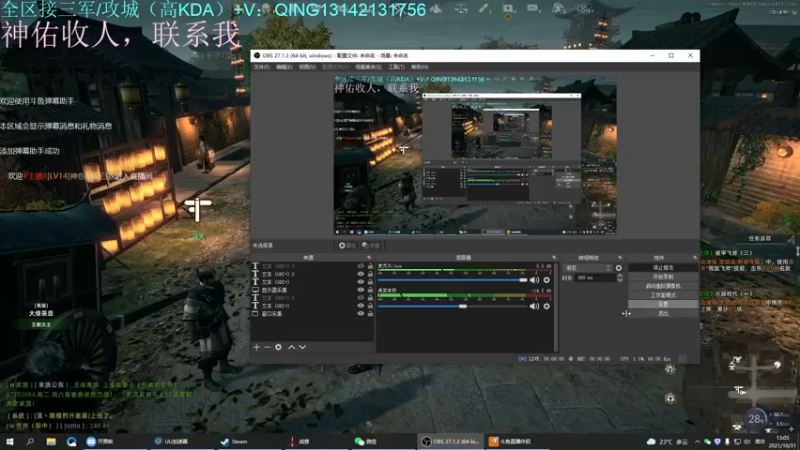800x450 pixels.
Task: Click the 属性 gear button above sources
Action: (347, 245)
